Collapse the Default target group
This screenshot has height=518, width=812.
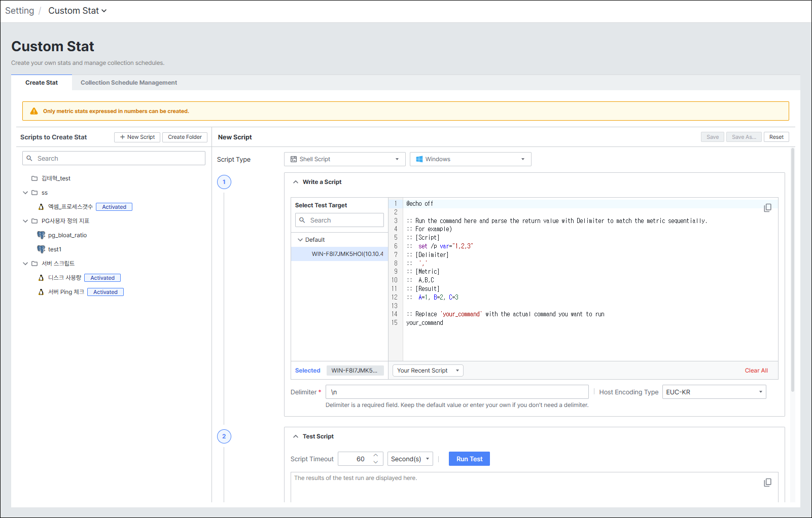[x=300, y=240]
